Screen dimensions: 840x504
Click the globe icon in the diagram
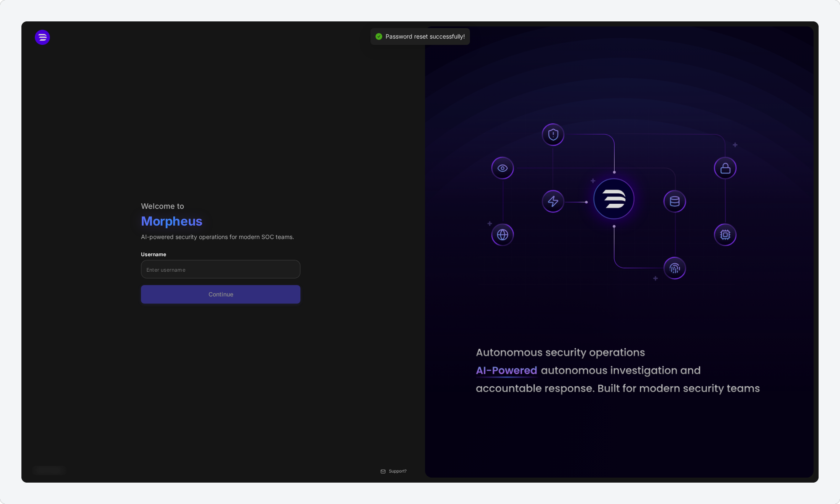[x=503, y=235]
